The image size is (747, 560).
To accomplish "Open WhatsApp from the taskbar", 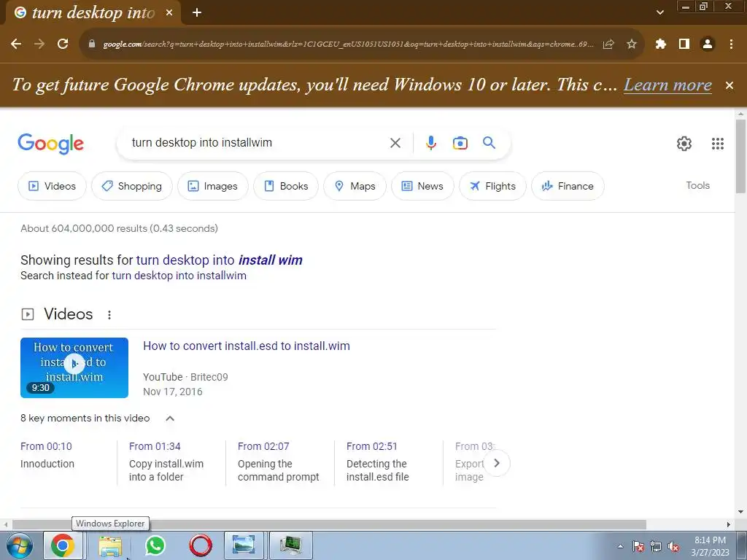I will (155, 545).
